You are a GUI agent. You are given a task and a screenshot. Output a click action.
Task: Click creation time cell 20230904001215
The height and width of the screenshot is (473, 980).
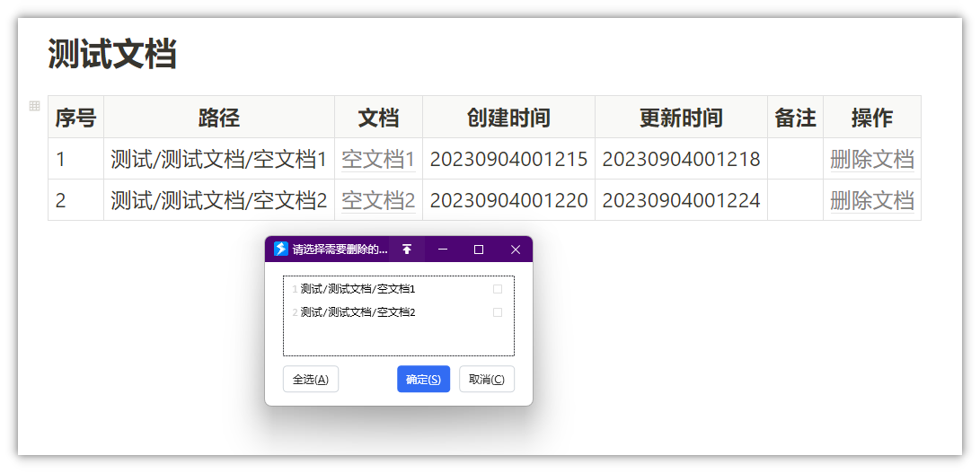pyautogui.click(x=508, y=160)
